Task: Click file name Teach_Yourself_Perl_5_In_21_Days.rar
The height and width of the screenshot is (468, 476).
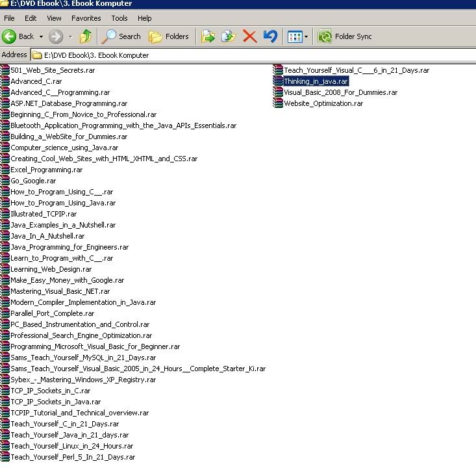Action: tap(73, 457)
